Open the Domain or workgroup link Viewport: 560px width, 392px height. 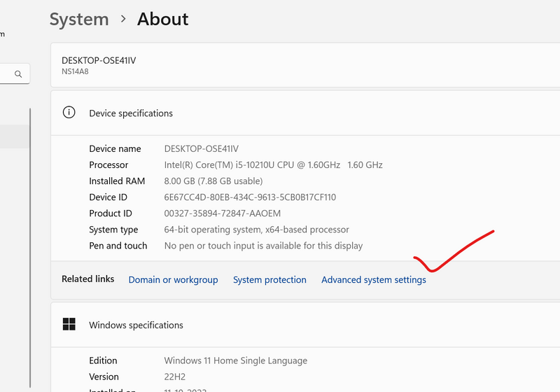(173, 279)
